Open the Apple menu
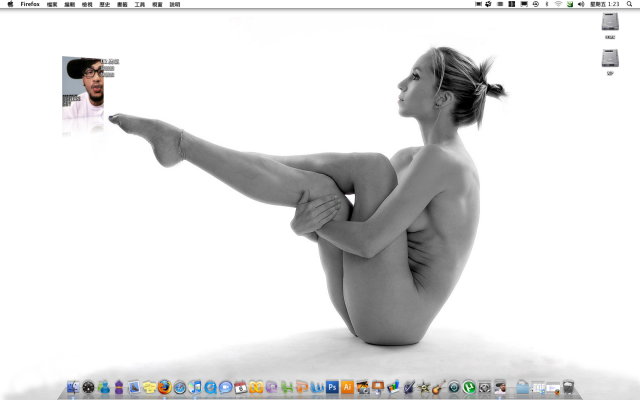 coord(9,4)
